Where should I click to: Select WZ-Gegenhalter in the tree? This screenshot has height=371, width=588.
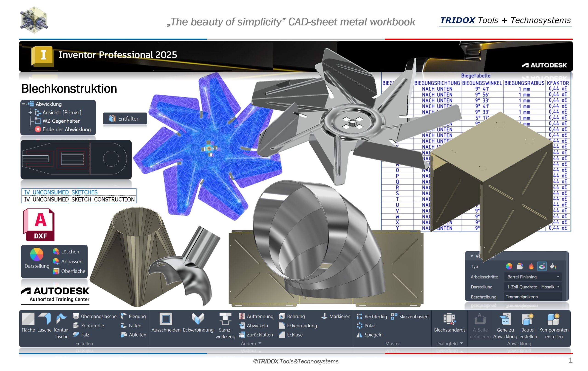point(57,121)
